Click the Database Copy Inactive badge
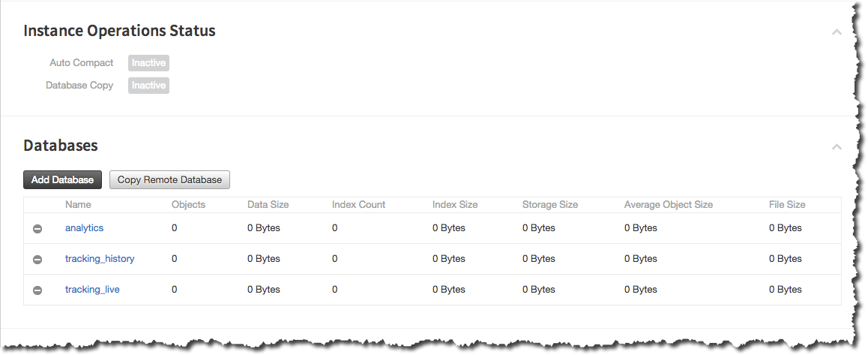The height and width of the screenshot is (355, 868). [x=148, y=86]
